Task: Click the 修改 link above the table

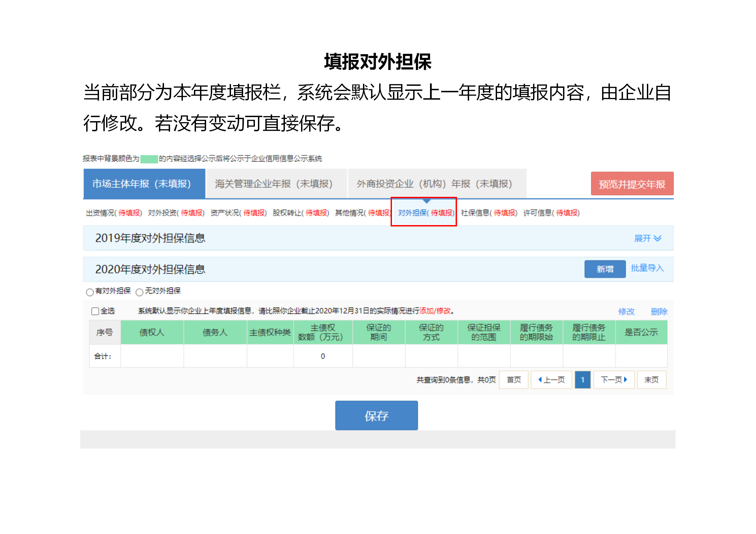Action: [626, 311]
